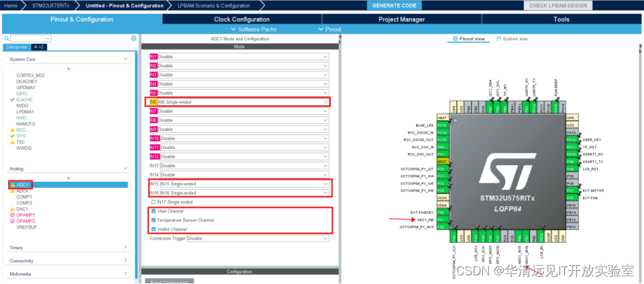
Task: Click the yellow warning icon beside RCC
Action: pos(13,130)
